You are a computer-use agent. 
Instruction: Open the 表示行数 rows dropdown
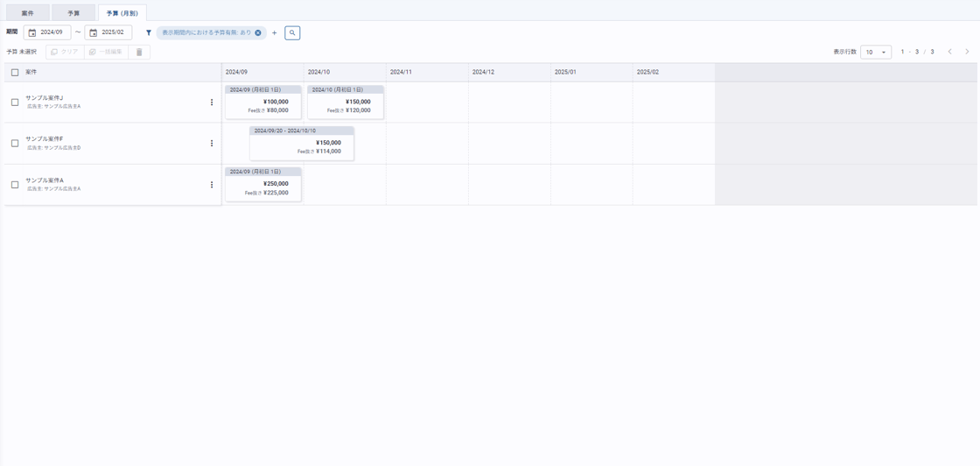coord(875,53)
